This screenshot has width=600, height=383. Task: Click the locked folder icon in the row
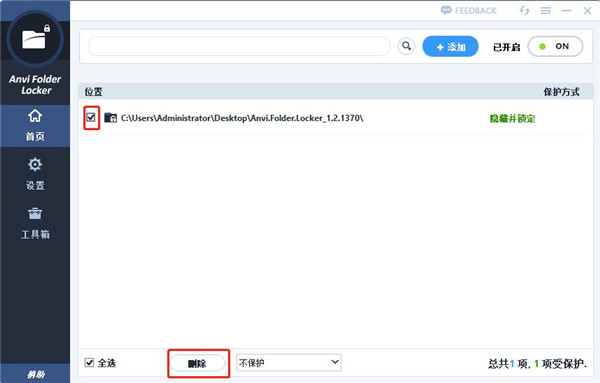coord(111,117)
